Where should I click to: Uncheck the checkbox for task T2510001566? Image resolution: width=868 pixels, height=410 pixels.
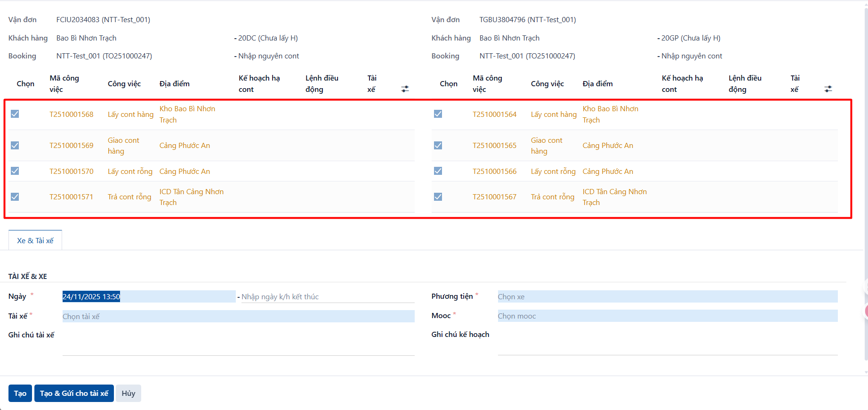[438, 171]
